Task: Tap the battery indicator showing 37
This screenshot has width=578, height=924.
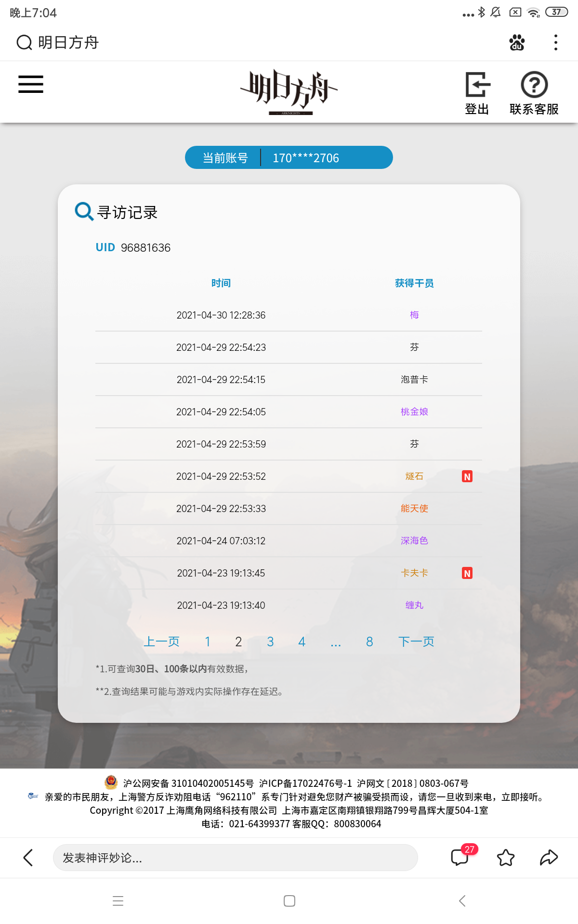Action: 556,12
